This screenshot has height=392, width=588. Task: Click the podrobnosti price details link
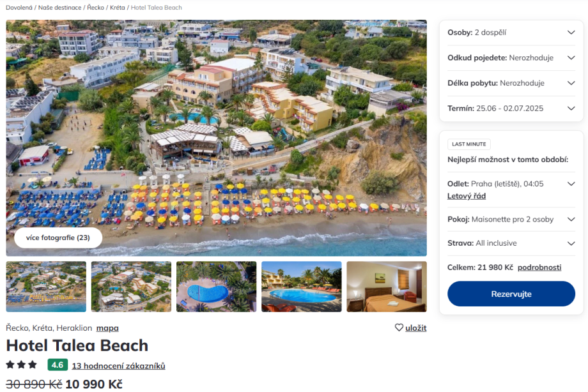click(x=539, y=268)
